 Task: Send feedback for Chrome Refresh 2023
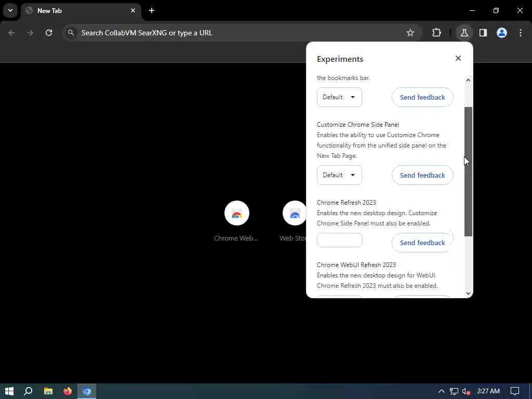point(422,243)
